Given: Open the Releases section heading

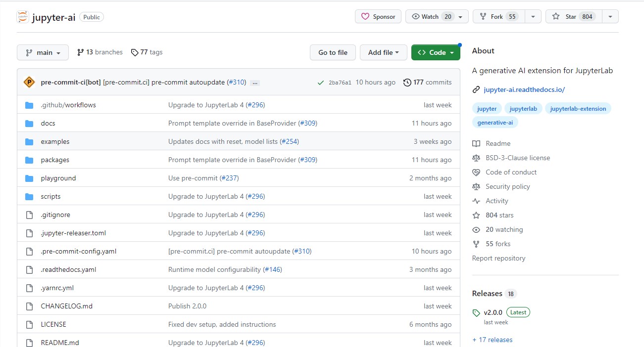Looking at the screenshot, I should click(487, 294).
